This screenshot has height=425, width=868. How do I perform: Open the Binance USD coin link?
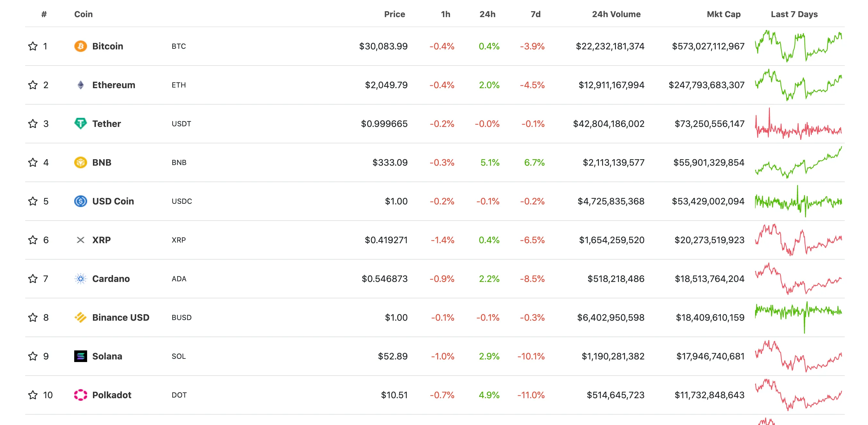[120, 317]
